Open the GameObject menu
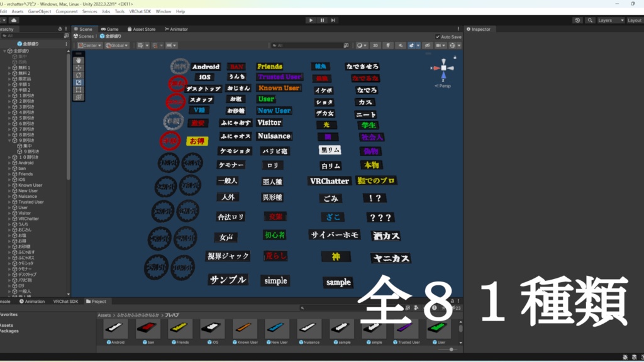Image resolution: width=644 pixels, height=362 pixels. tap(40, 11)
